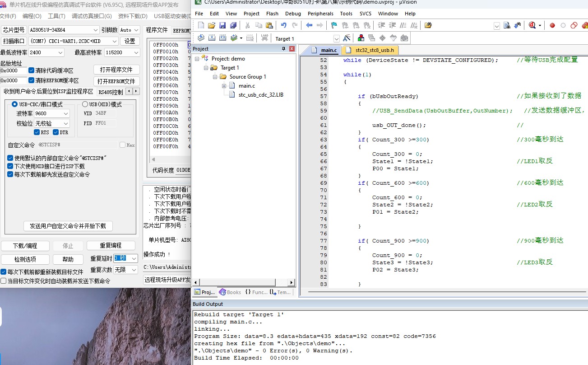
Task: Uncheck the RTS checkbox
Action: (37, 132)
